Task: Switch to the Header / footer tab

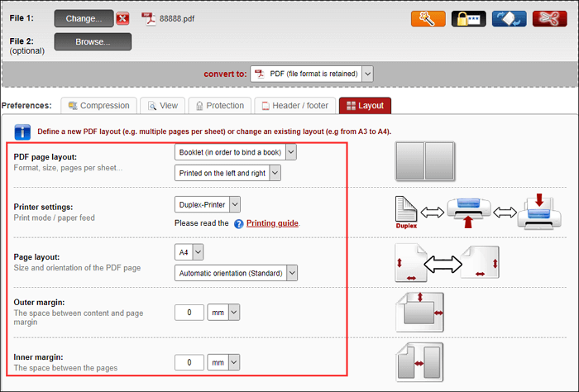Action: click(x=295, y=106)
